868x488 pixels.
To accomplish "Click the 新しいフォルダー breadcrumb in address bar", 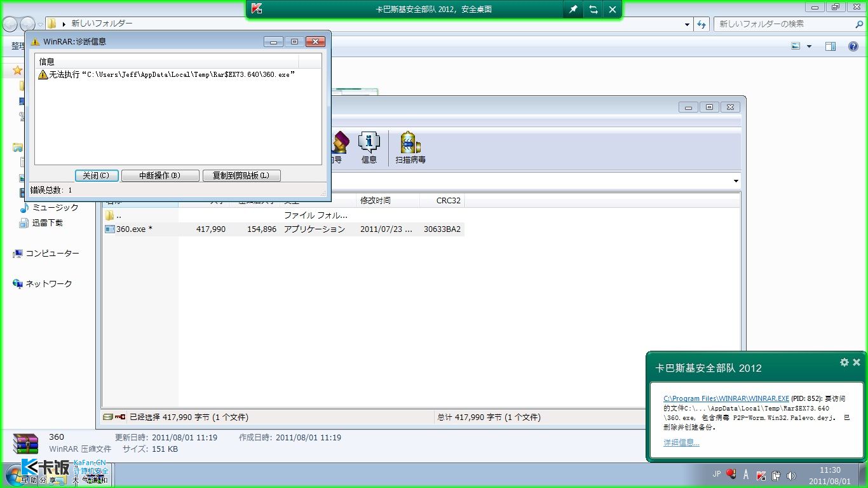I will [x=102, y=24].
